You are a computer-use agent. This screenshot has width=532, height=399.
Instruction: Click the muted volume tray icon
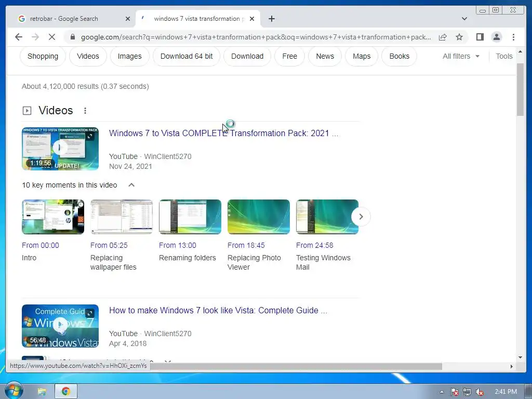coord(480,392)
